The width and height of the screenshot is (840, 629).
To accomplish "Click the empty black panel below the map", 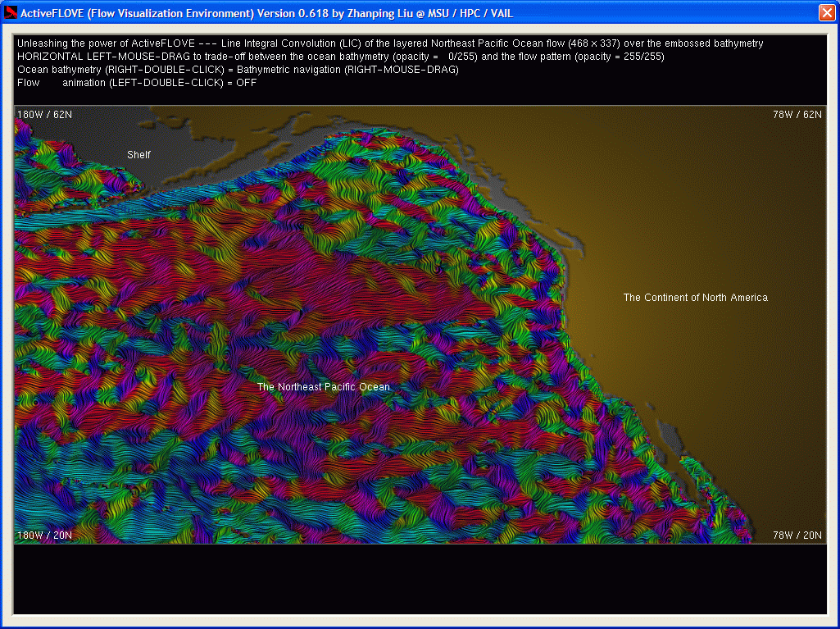I will click(420, 579).
